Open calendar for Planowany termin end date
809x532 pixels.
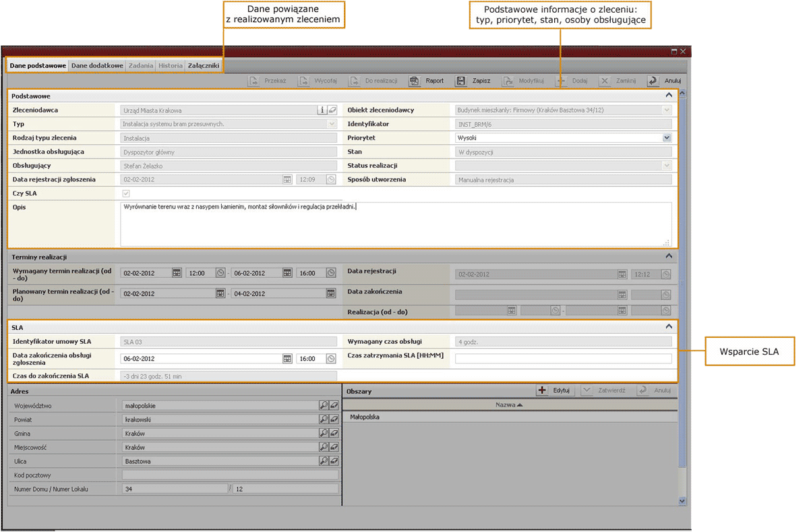click(x=331, y=293)
